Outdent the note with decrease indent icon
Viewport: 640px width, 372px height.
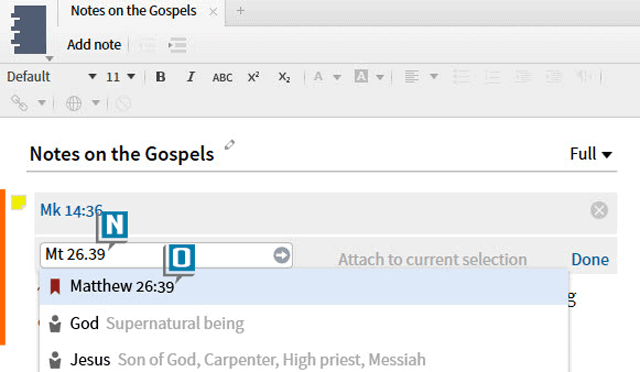[148, 45]
